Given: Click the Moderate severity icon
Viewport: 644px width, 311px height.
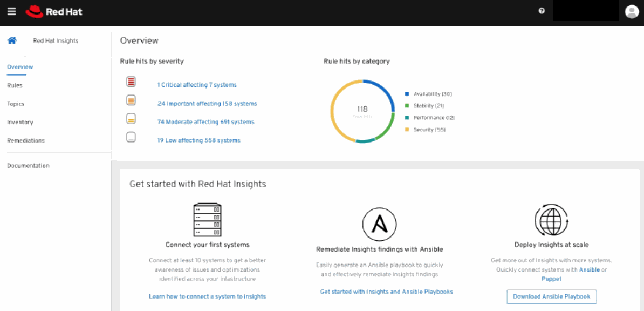Looking at the screenshot, I should (131, 119).
